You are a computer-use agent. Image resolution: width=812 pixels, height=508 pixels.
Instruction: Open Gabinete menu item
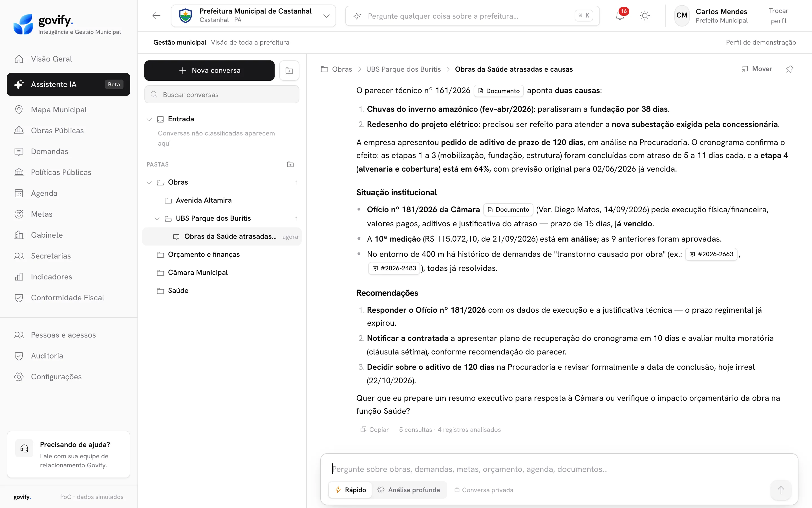69,235
